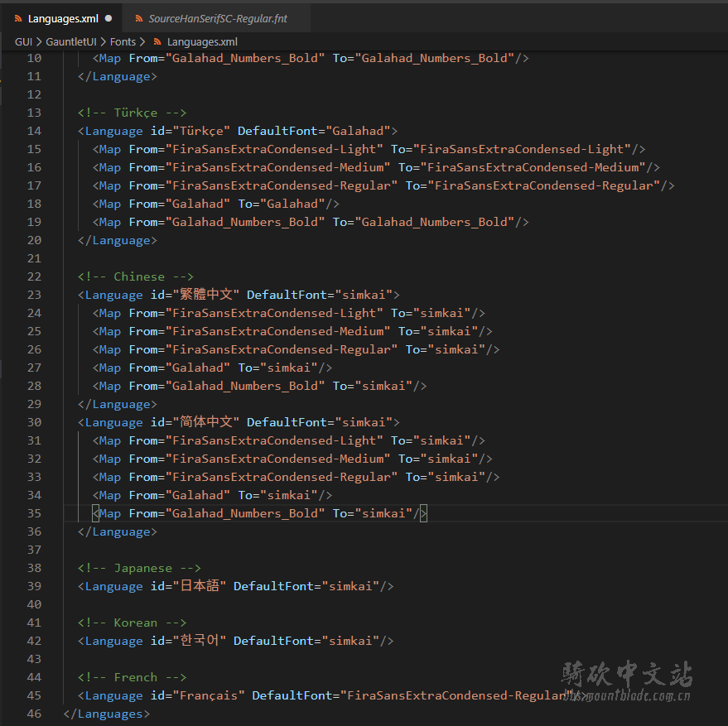Click DefaultFont value "FiraSansExtraCondensed-Regular" on line 45
728x726 pixels.
(x=456, y=695)
